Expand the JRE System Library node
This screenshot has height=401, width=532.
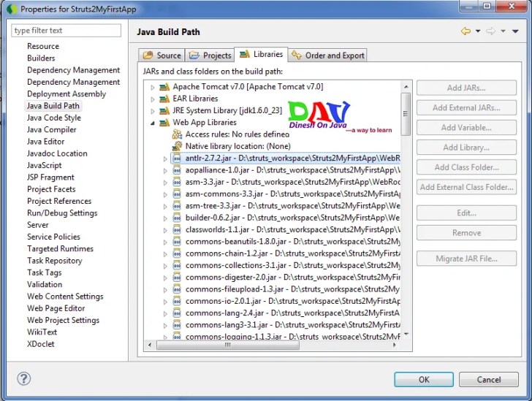tap(153, 111)
